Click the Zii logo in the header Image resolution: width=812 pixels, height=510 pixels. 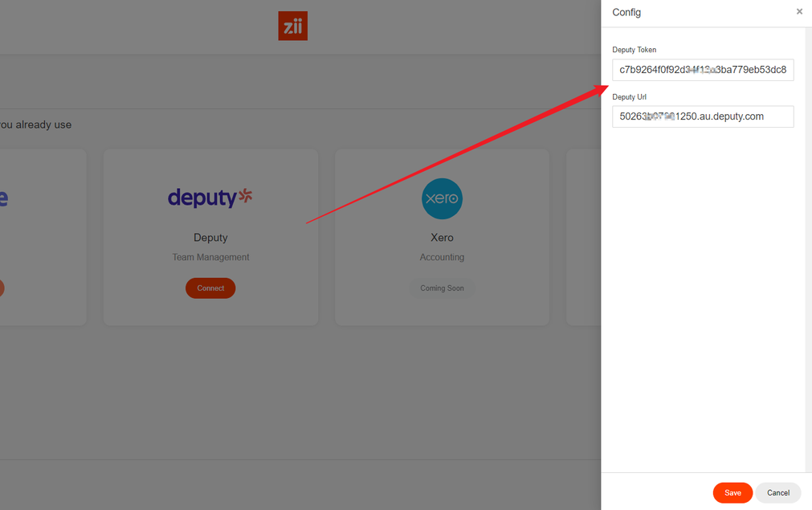(x=292, y=26)
